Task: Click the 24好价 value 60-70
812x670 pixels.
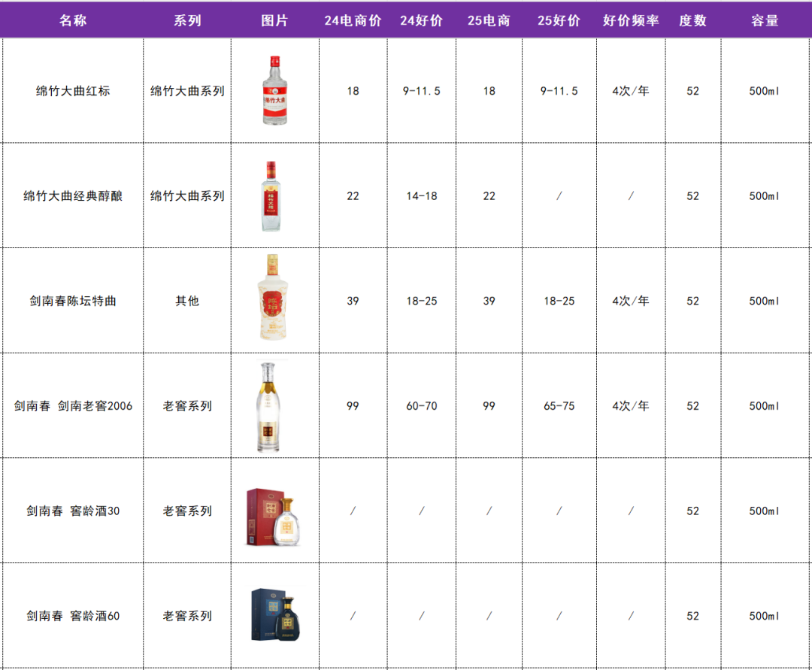Action: coord(422,406)
